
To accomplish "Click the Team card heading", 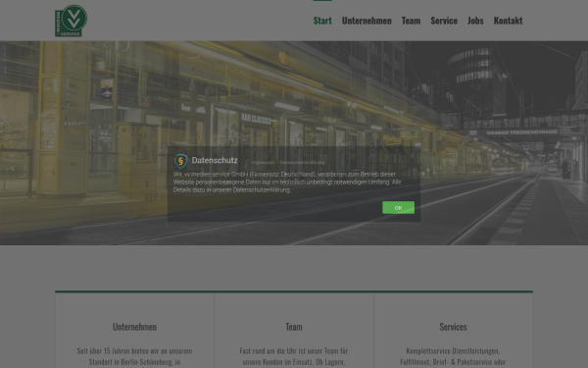I will [x=294, y=327].
